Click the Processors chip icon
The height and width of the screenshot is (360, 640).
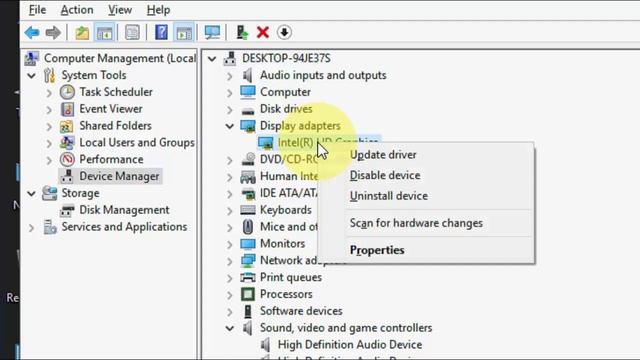pyautogui.click(x=248, y=294)
